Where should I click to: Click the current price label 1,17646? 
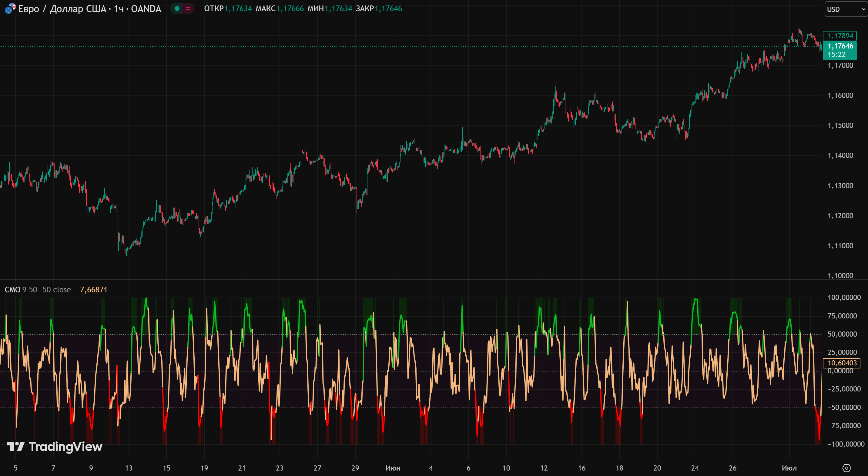click(840, 46)
